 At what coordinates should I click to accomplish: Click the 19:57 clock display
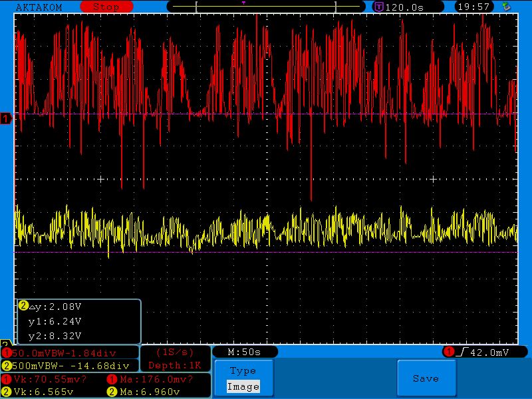(475, 7)
